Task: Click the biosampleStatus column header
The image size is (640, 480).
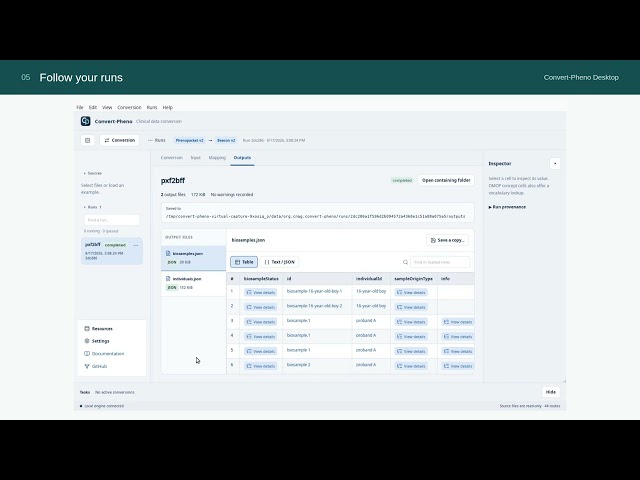Action: (x=261, y=279)
